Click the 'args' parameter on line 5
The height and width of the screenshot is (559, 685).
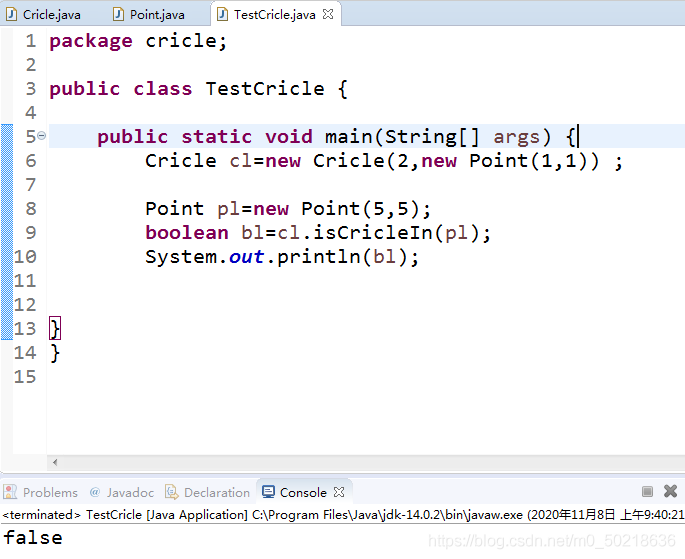coord(517,138)
